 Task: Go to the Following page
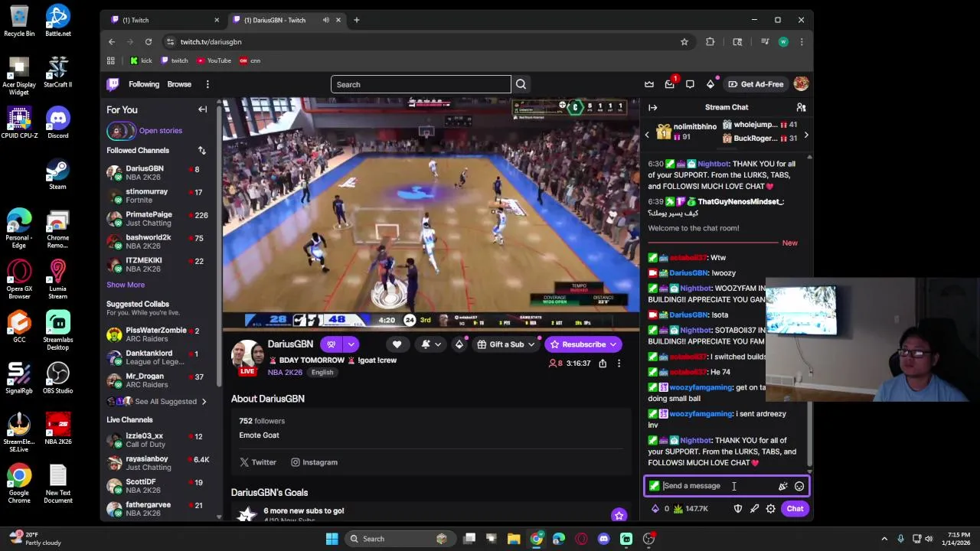[144, 84]
